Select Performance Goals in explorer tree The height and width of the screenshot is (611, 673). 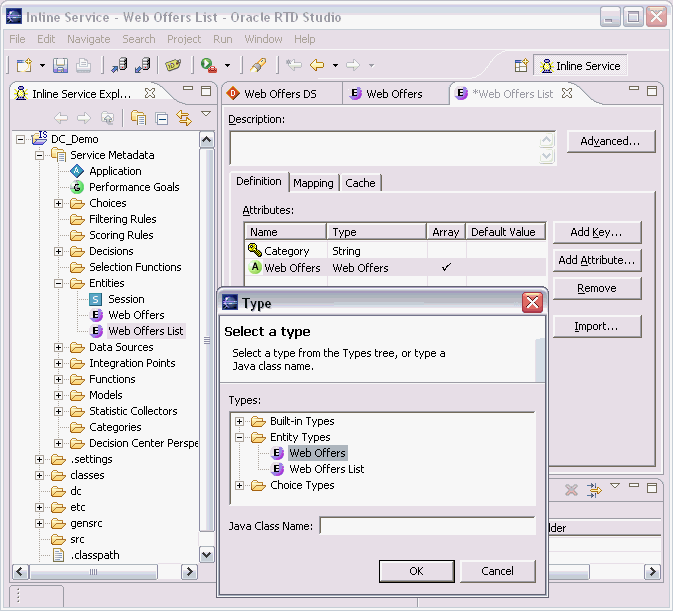(x=134, y=187)
